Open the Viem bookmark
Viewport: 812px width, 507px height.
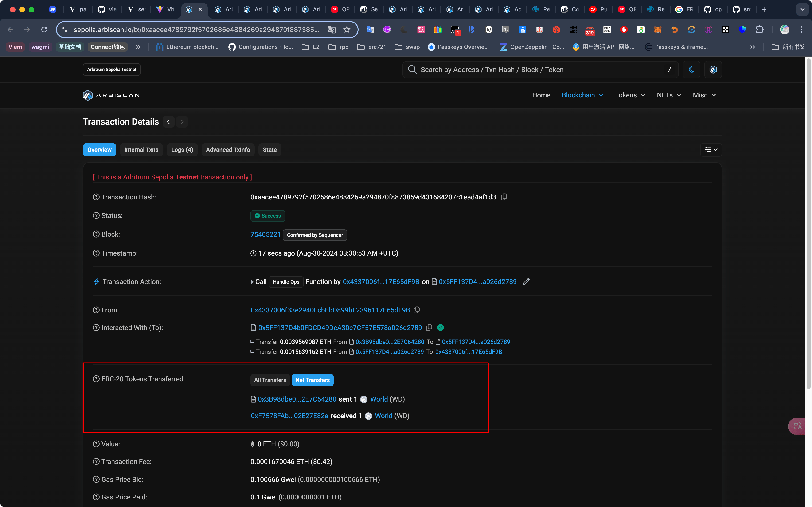[x=15, y=47]
